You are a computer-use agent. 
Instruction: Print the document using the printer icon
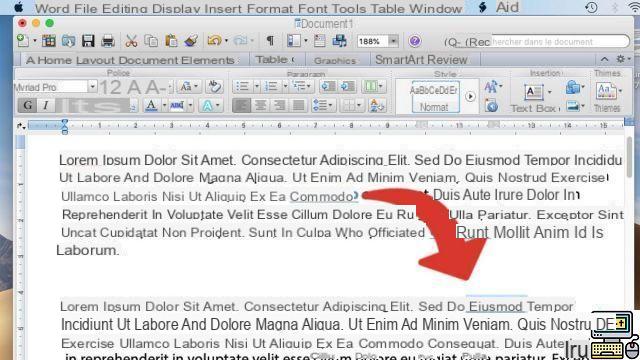click(108, 41)
